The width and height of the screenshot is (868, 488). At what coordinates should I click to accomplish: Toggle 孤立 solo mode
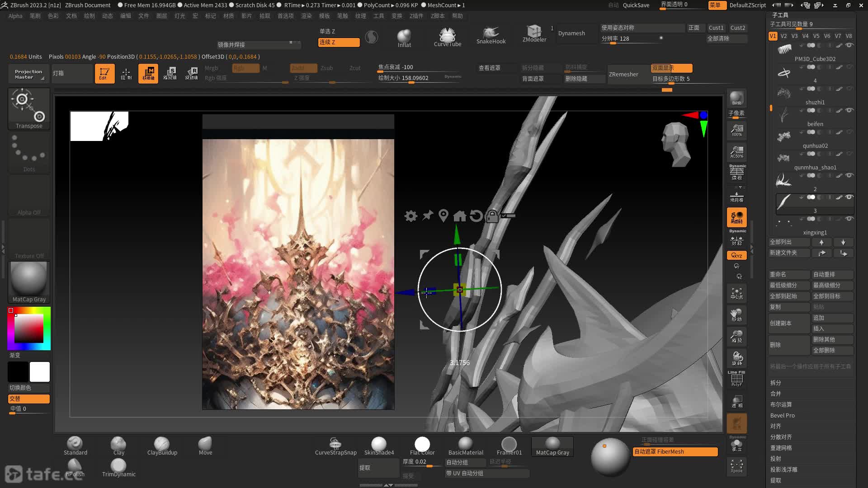click(x=737, y=445)
